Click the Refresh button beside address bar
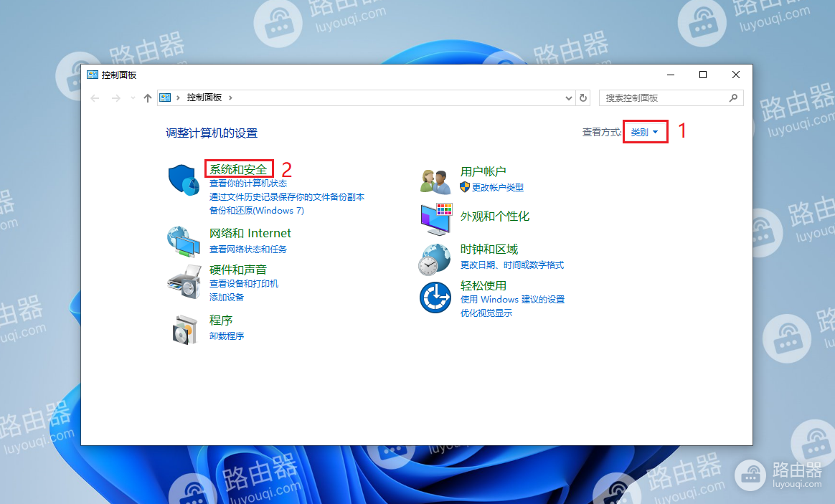The height and width of the screenshot is (504, 835). pyautogui.click(x=583, y=98)
